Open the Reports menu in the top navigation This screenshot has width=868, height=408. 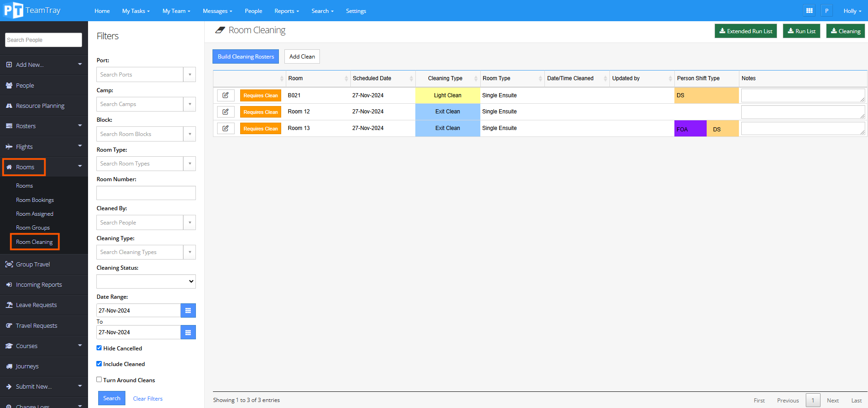(286, 11)
